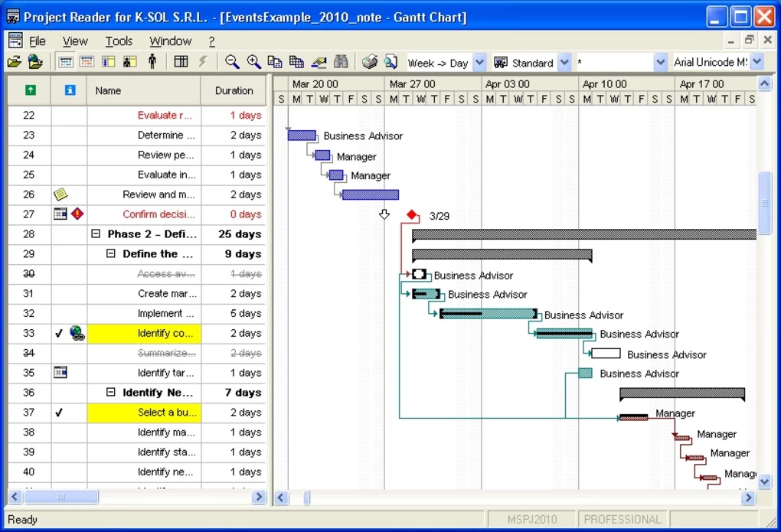Open the Find binoculars tool
The image size is (781, 532).
coord(341,62)
